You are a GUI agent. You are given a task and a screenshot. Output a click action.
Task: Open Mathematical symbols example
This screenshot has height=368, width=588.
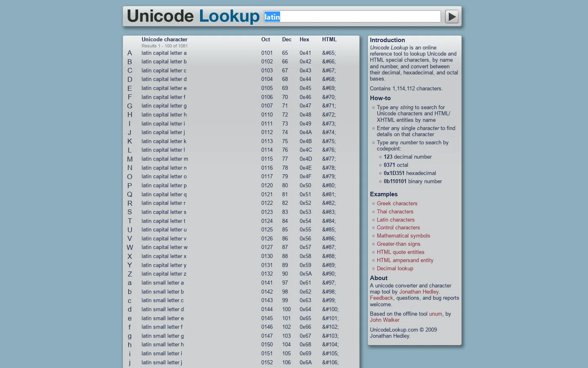click(403, 236)
